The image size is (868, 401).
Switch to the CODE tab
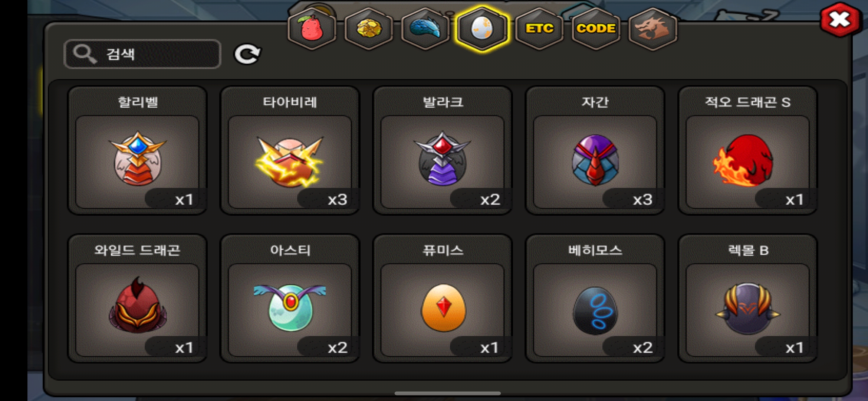596,28
